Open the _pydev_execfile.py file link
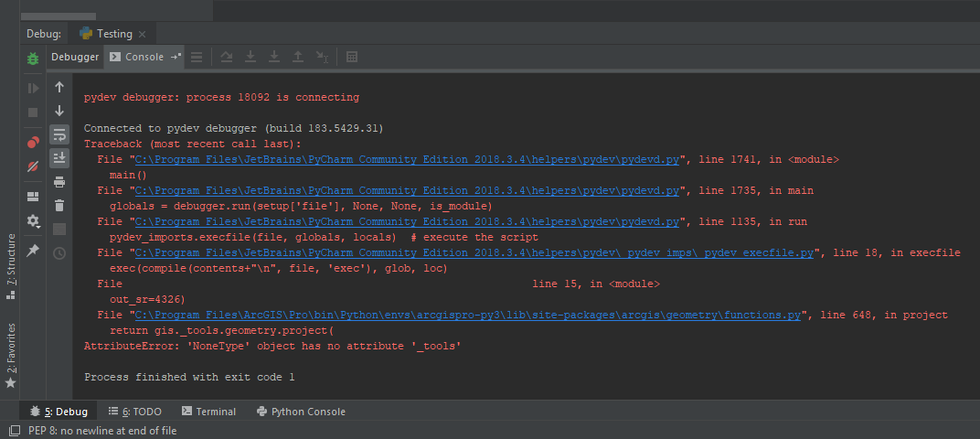Viewport: 980px width, 439px height. (474, 253)
